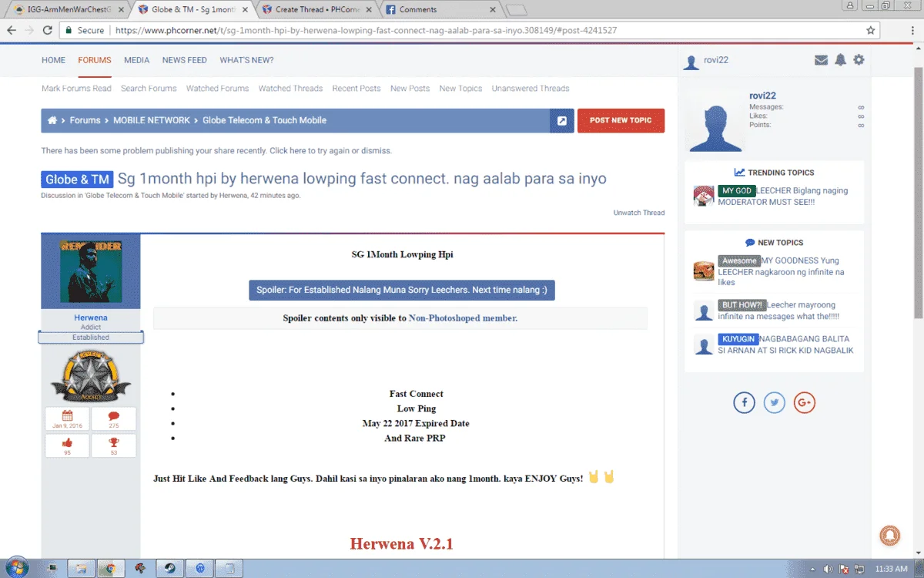
Task: Reload the page with the refresh icon
Action: pyautogui.click(x=48, y=30)
